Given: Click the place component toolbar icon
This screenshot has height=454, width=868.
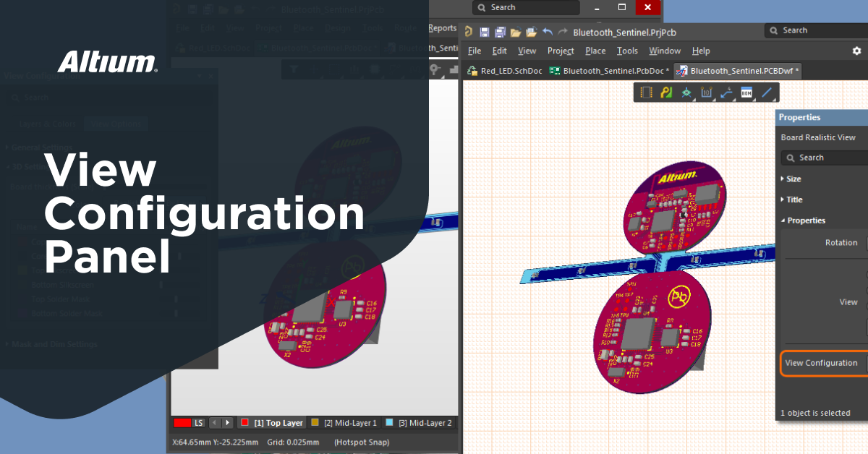Looking at the screenshot, I should 645,92.
